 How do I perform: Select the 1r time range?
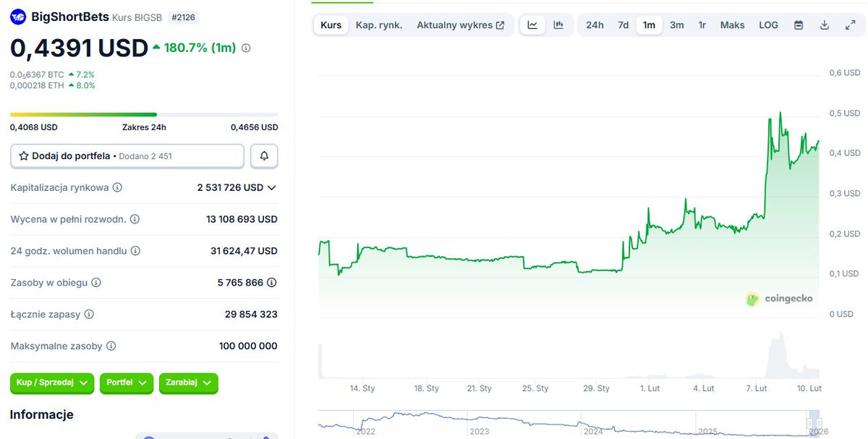point(702,25)
